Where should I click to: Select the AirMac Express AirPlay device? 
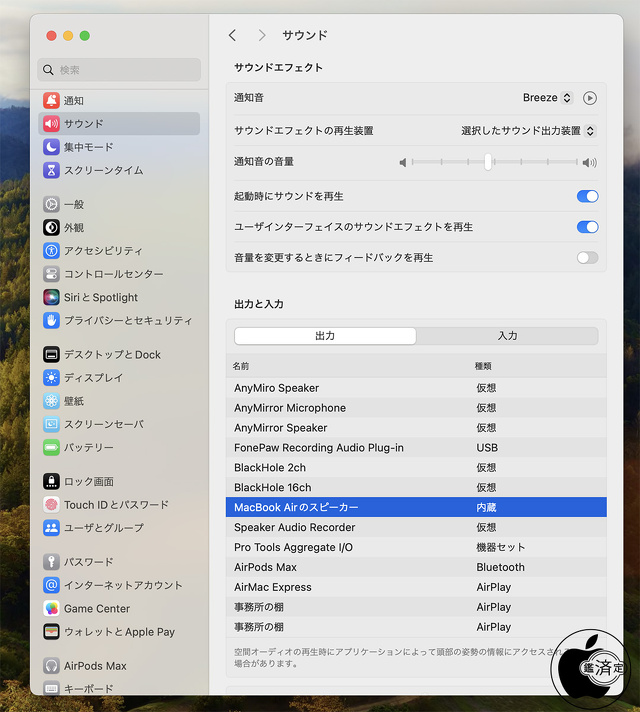(416, 587)
